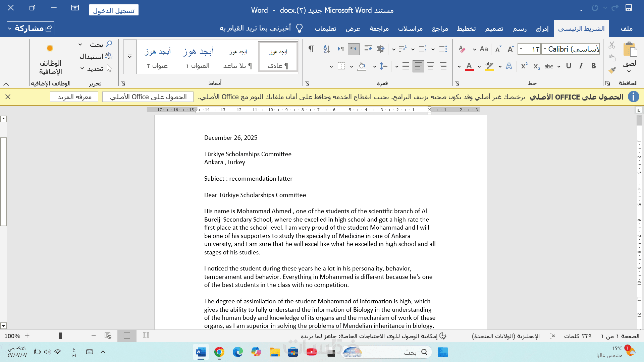Screen dimensions: 644x362
Task: Click the line spacing icon
Action: pyautogui.click(x=383, y=66)
